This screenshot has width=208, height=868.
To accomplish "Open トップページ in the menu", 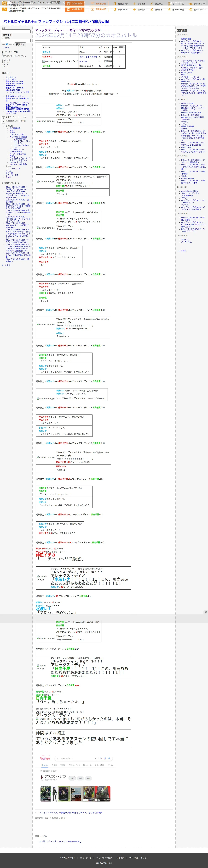I will [x=11, y=77].
